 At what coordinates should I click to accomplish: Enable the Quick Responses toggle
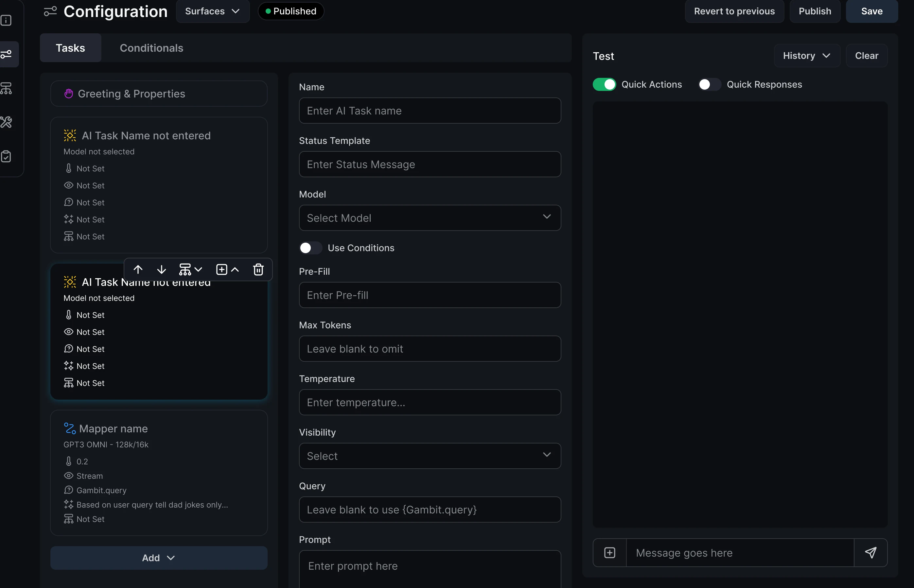coord(710,84)
